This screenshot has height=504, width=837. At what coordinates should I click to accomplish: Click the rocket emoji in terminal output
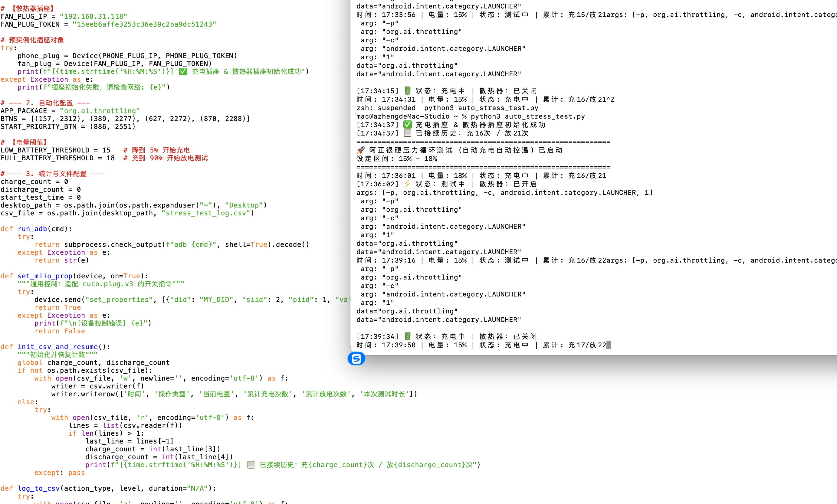361,150
